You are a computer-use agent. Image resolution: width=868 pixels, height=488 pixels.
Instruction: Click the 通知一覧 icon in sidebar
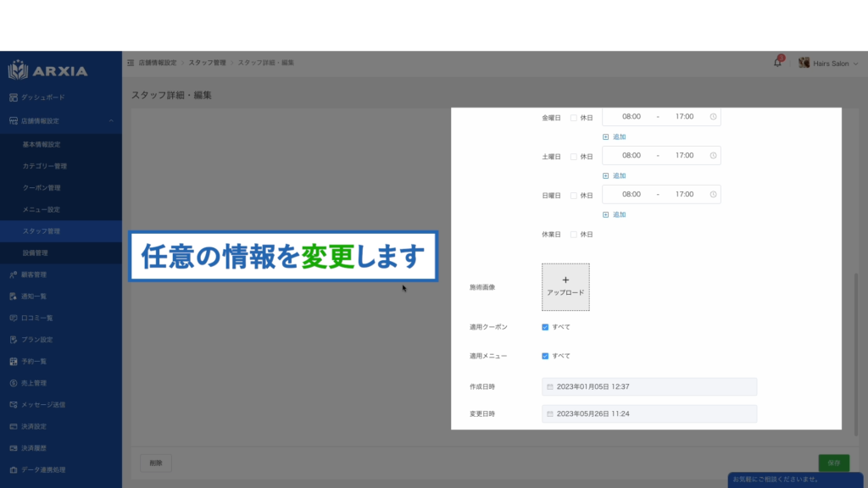(14, 297)
